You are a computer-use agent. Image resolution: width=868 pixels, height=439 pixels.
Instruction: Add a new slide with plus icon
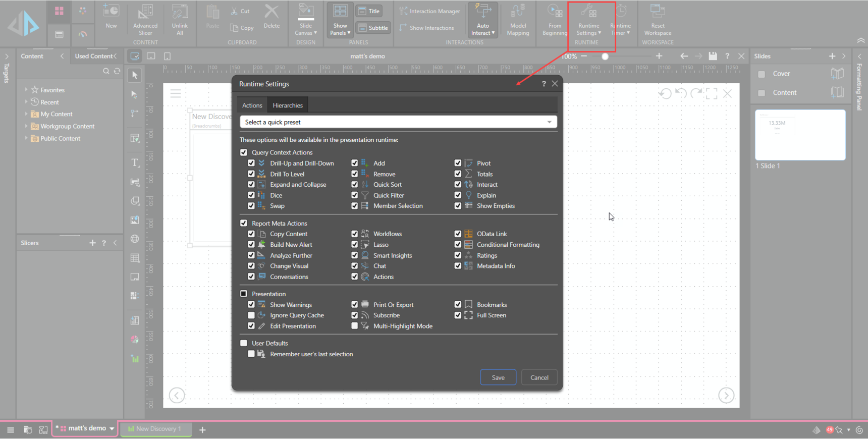(832, 56)
